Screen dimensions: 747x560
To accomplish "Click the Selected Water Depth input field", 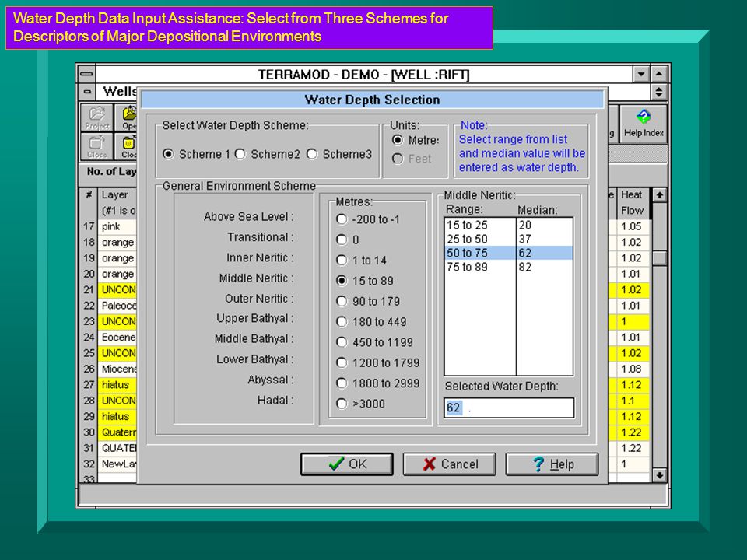I will coord(509,408).
